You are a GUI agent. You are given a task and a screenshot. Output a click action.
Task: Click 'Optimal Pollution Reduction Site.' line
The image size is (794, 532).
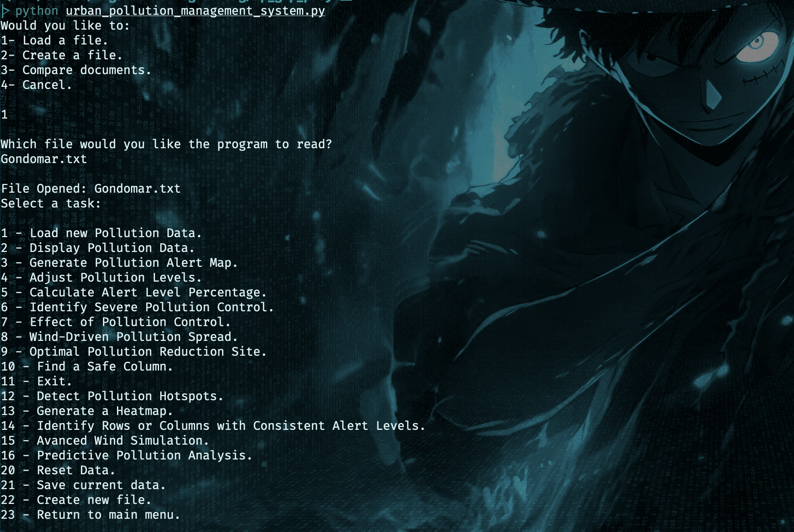coord(134,352)
